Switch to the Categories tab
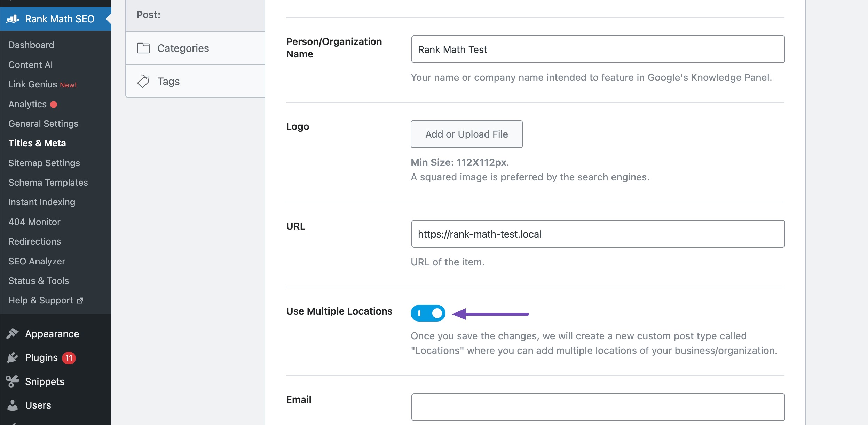Viewport: 868px width, 425px height. pyautogui.click(x=184, y=48)
